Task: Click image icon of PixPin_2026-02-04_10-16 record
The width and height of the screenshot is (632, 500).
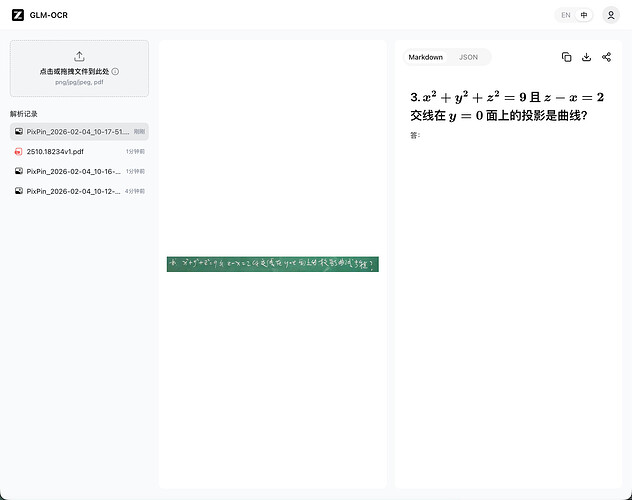Action: click(x=19, y=171)
